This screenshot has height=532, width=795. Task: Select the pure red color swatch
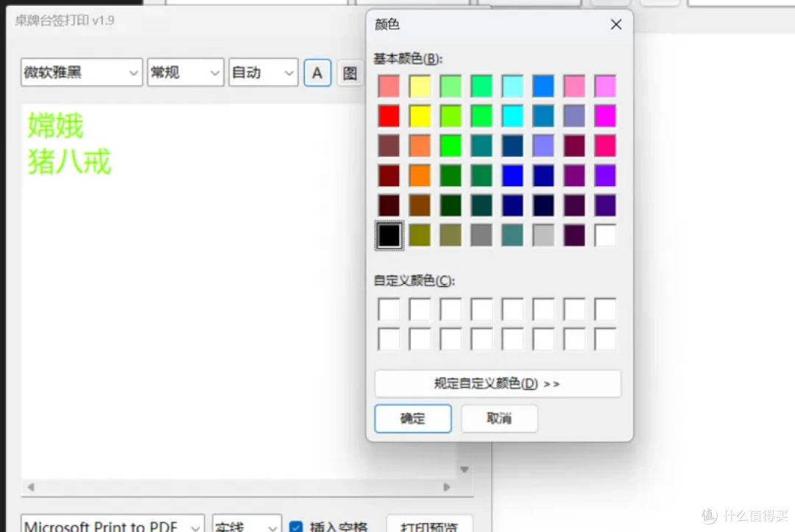click(x=389, y=116)
